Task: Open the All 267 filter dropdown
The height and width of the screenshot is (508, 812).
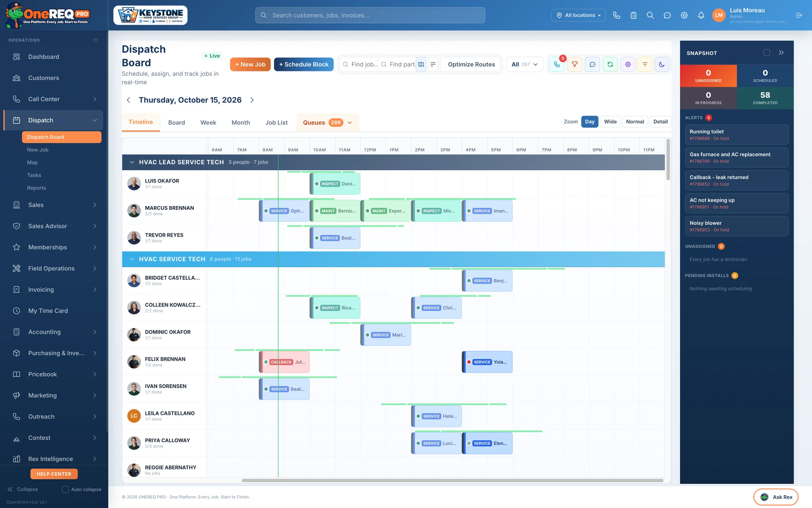Action: (x=525, y=64)
